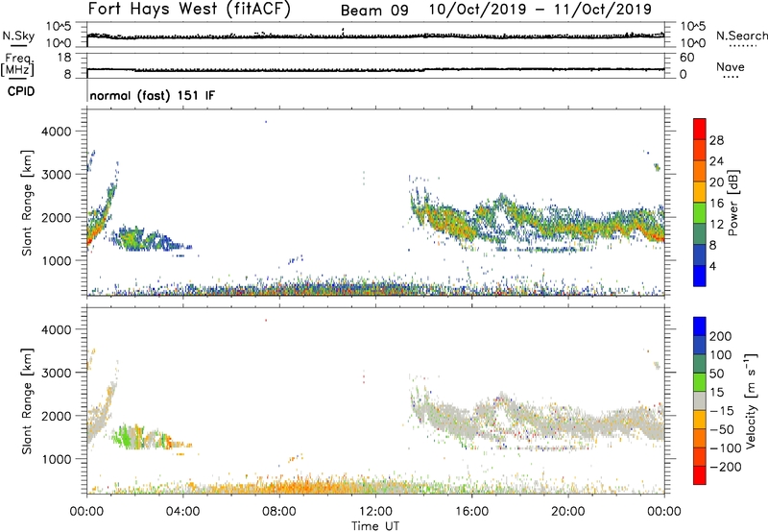Click the title 'Fort Hays West (fitACF)'
Screen dimensions: 768x532
(x=189, y=9)
